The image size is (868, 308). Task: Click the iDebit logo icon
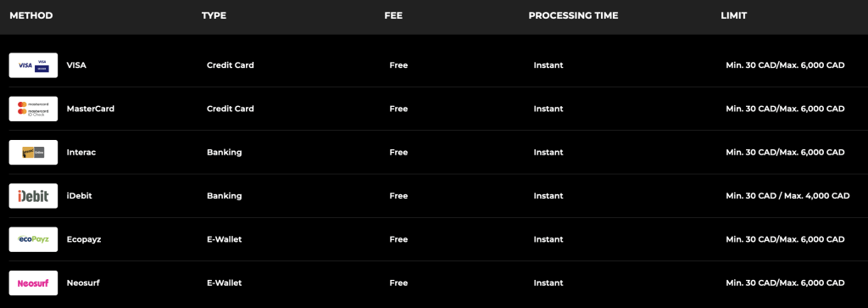tap(33, 195)
